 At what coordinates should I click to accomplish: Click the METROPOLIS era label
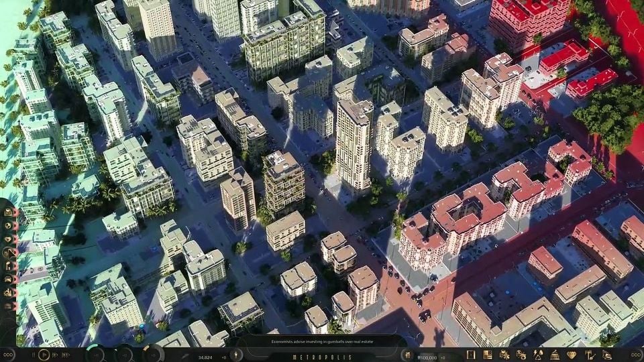coord(323,357)
